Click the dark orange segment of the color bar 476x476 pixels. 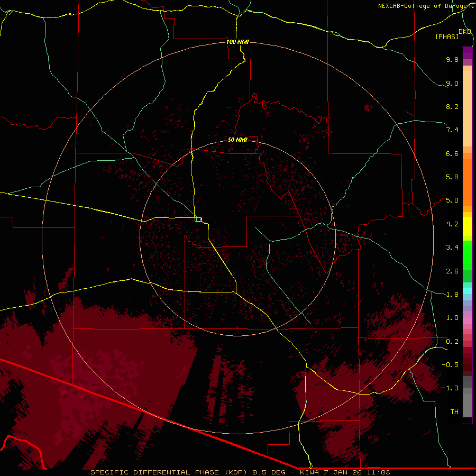click(467, 183)
